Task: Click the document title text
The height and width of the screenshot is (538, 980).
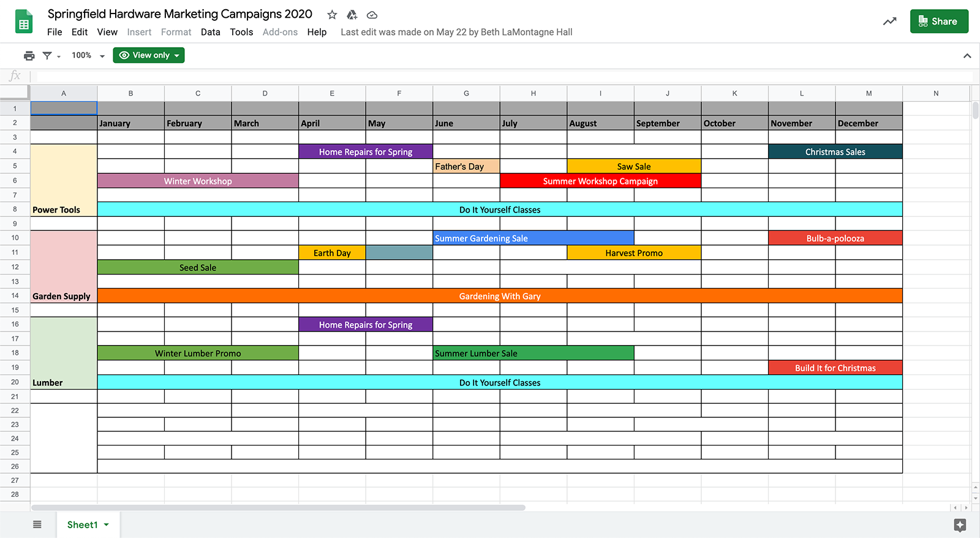Action: click(x=179, y=14)
